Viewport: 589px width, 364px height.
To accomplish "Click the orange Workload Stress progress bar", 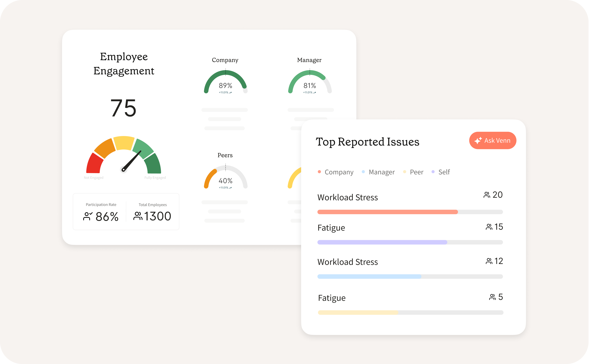I will click(387, 212).
